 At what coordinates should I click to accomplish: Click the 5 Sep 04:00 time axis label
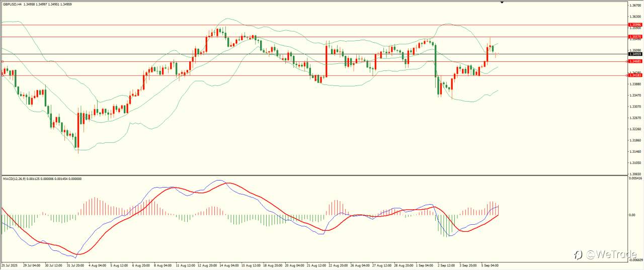coord(490,265)
